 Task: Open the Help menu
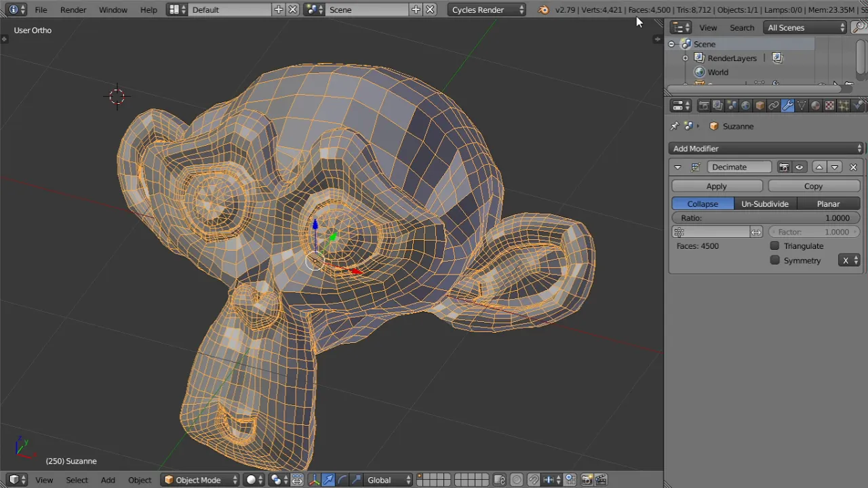149,9
